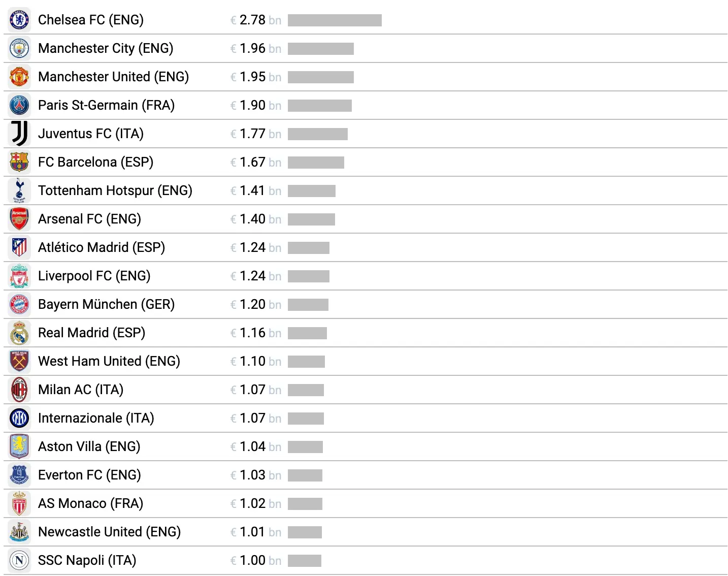
Task: Click the Internazionale club logo
Action: (19, 418)
